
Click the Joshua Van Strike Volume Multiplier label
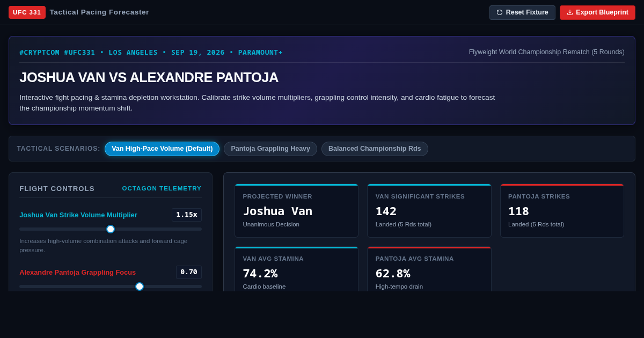click(78, 215)
